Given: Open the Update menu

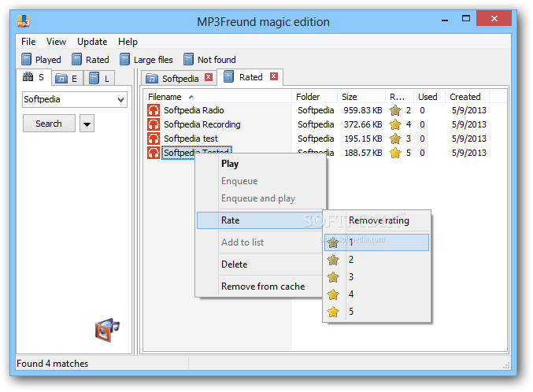Looking at the screenshot, I should pyautogui.click(x=92, y=42).
